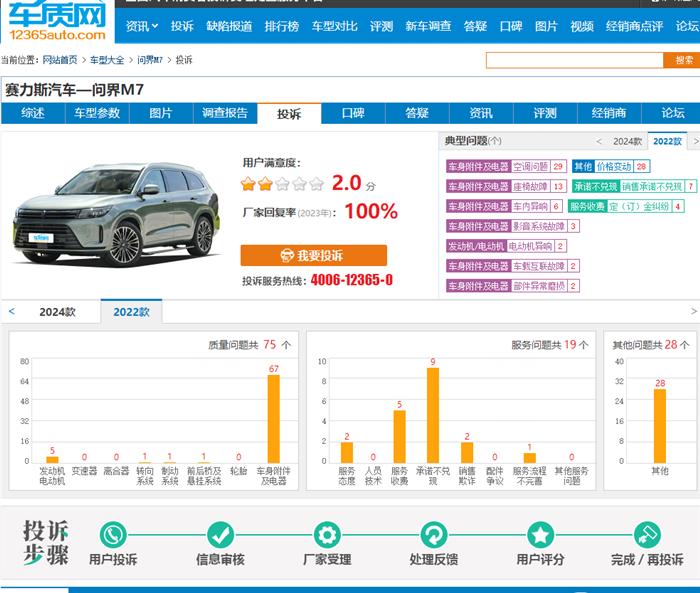Click right arrow at end of year tabs row

pos(694,311)
